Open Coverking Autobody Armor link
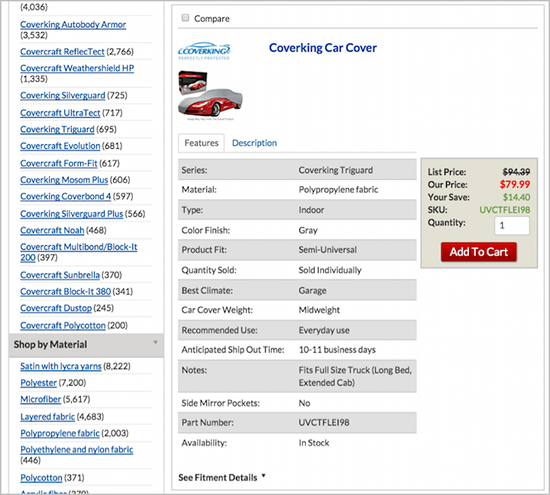Viewport: 550px width, 495px height. point(73,25)
